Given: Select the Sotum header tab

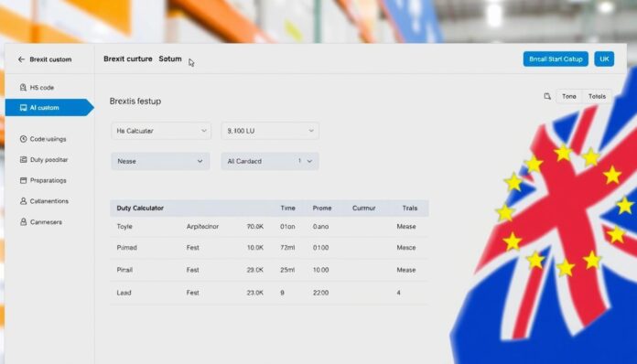Looking at the screenshot, I should (170, 59).
